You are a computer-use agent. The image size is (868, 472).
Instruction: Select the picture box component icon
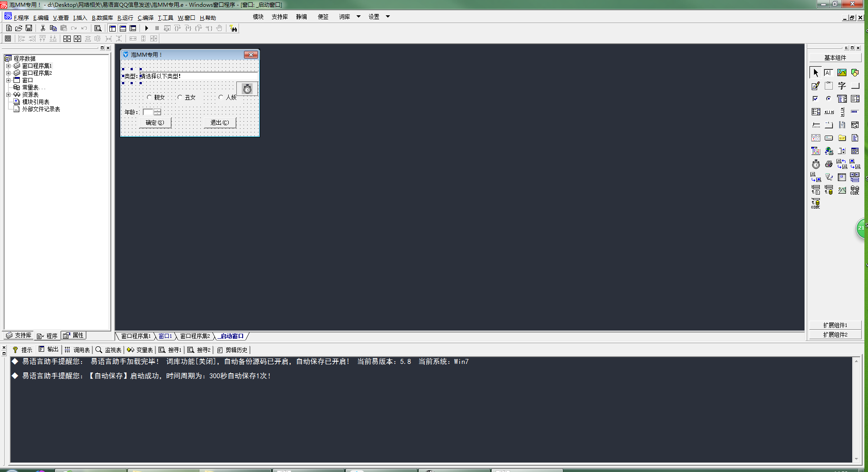(841, 73)
